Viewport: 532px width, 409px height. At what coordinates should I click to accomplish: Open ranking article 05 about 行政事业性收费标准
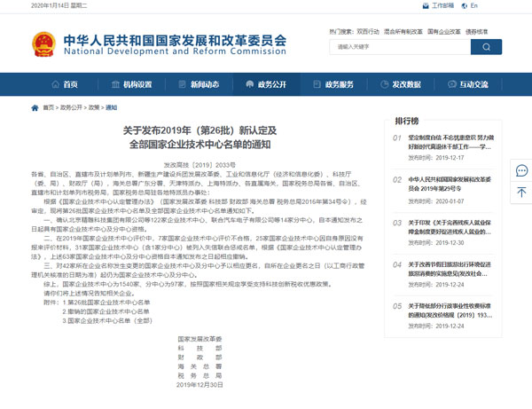[450, 311]
